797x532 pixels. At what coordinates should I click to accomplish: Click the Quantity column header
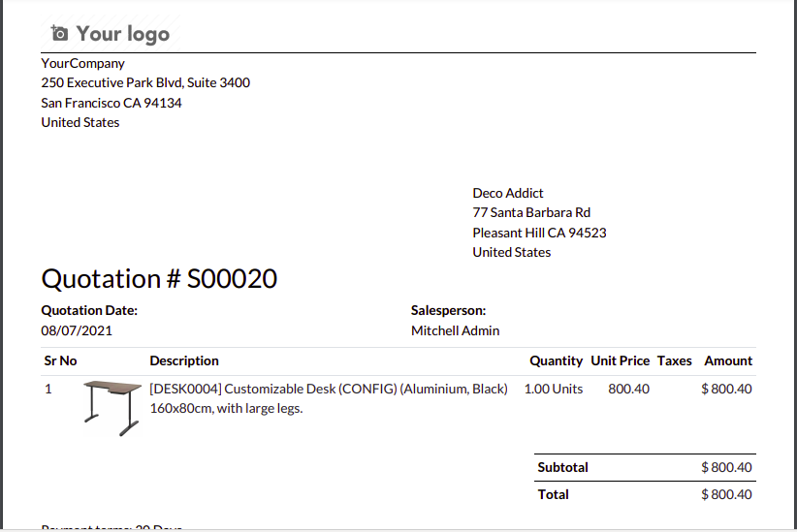(x=557, y=360)
